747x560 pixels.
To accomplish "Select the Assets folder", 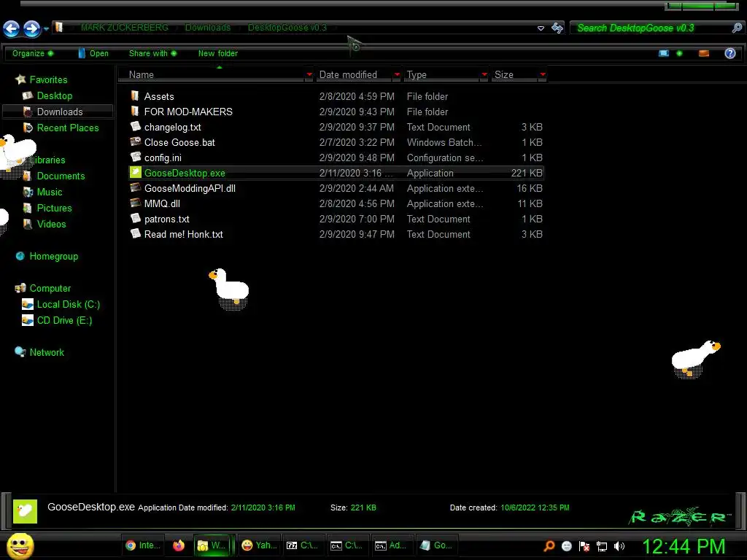I will [x=337, y=97].
